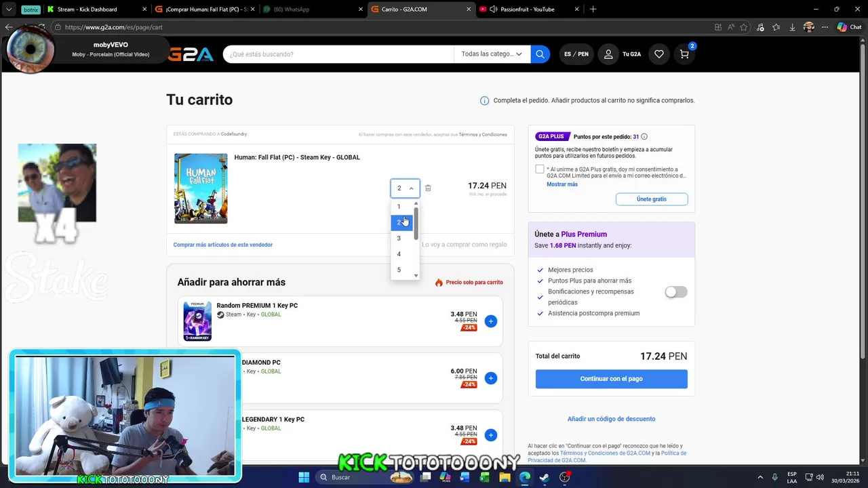This screenshot has height=488, width=868.
Task: Open Random PREMIUM key thumbnail image
Action: tap(197, 321)
